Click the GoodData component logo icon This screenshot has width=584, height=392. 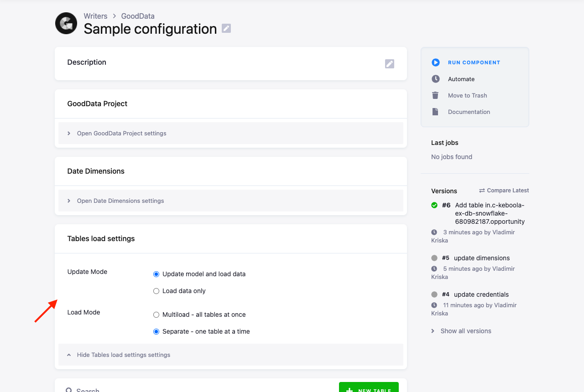pyautogui.click(x=66, y=23)
